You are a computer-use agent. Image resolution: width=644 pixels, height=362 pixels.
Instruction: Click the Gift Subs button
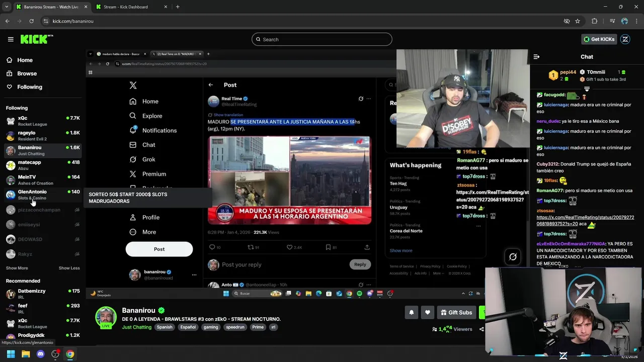tap(456, 312)
